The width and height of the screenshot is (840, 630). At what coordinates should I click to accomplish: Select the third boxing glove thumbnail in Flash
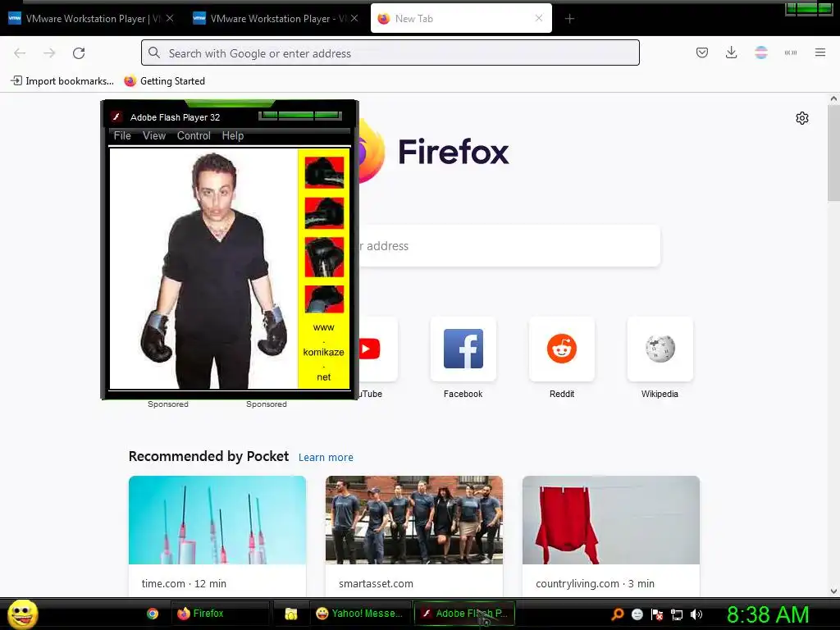[324, 258]
